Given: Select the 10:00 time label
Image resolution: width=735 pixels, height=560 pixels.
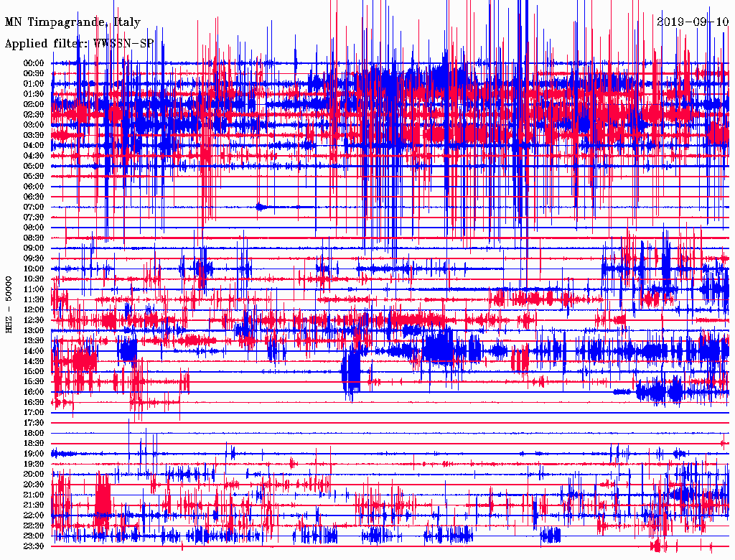Looking at the screenshot, I should tap(34, 269).
